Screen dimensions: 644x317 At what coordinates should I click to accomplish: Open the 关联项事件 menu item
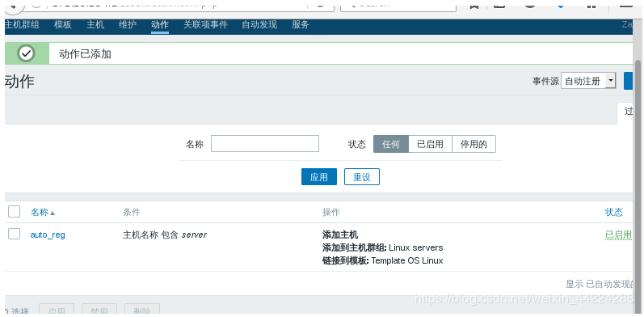(x=205, y=25)
